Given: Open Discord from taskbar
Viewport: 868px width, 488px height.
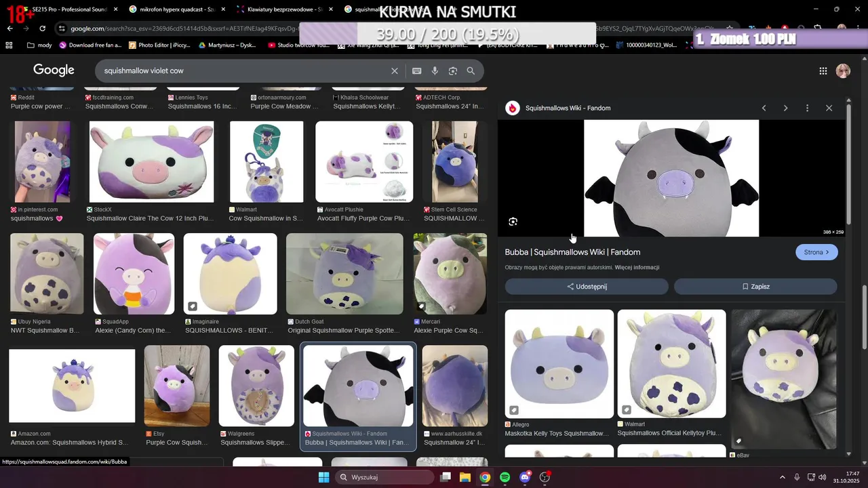Looking at the screenshot, I should point(524,477).
